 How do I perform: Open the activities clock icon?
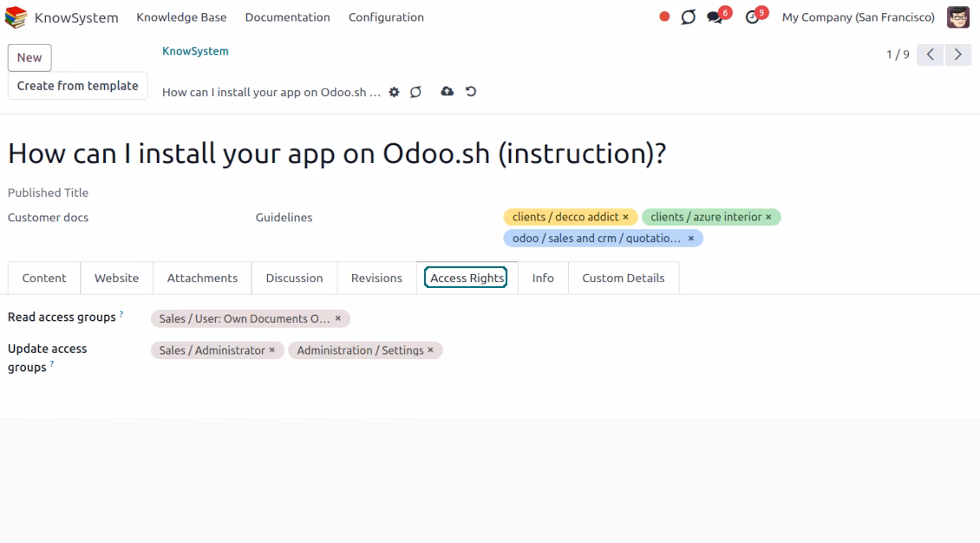click(x=753, y=17)
